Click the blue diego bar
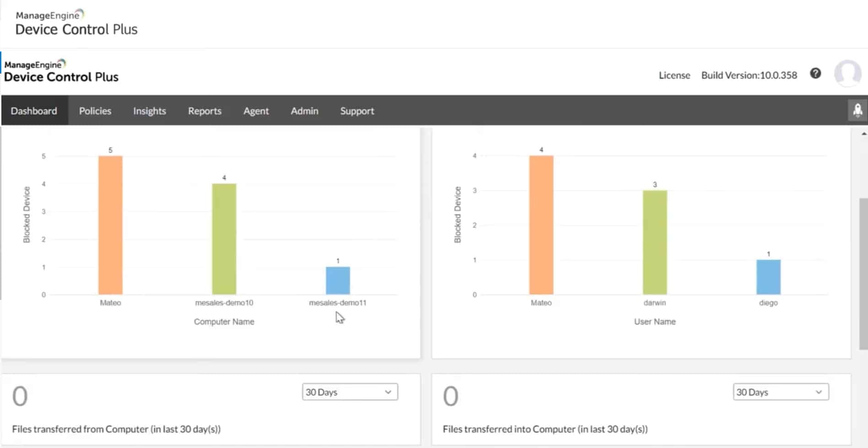This screenshot has width=868, height=448. point(768,277)
